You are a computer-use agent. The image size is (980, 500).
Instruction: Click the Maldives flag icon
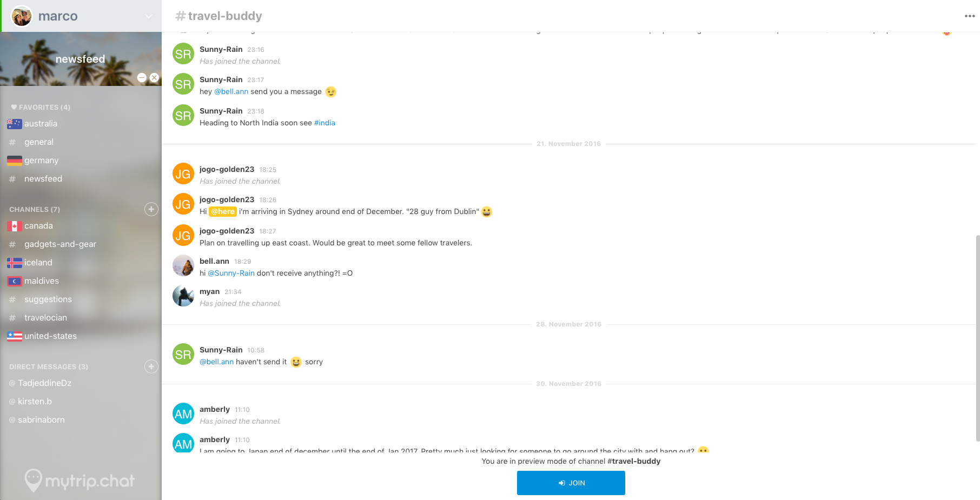pos(14,281)
